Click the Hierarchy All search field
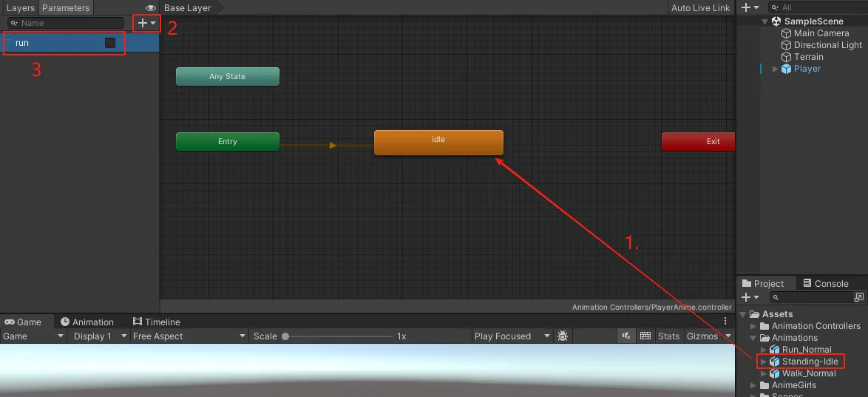Image resolution: width=868 pixels, height=397 pixels. tap(818, 7)
